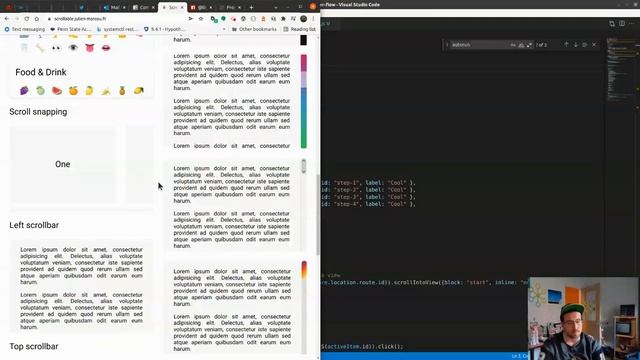This screenshot has height=360, width=640.
Task: Click the VS Code minimap
Action: tap(621, 69)
